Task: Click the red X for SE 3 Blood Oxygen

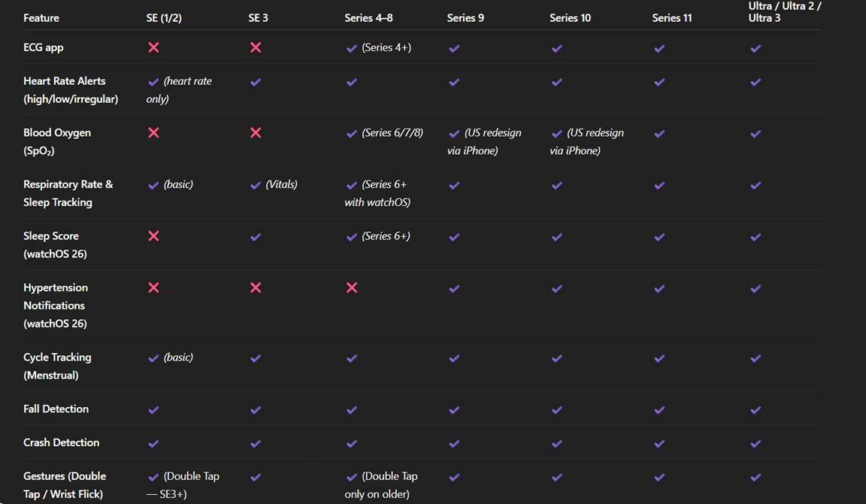Action: [x=256, y=133]
